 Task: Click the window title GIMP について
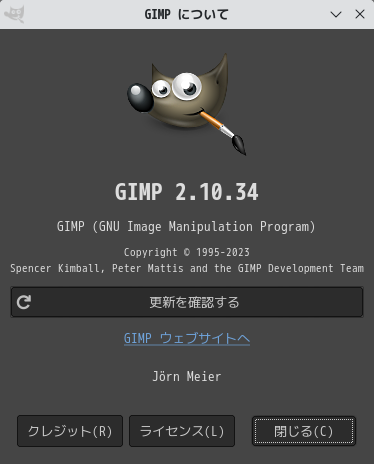[187, 14]
